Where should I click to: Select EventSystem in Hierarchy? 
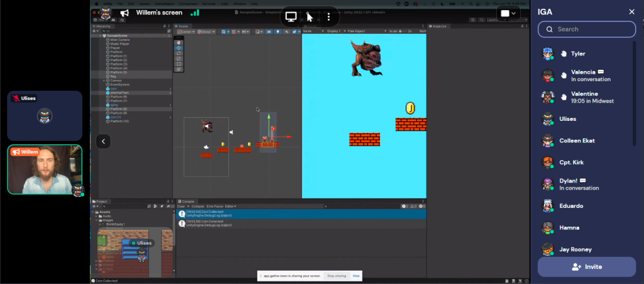(x=119, y=84)
